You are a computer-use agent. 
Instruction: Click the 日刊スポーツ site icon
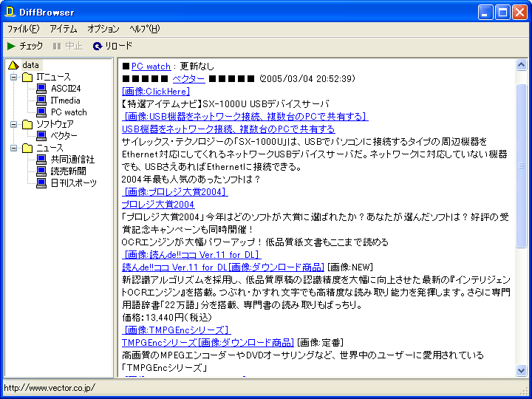coord(41,183)
